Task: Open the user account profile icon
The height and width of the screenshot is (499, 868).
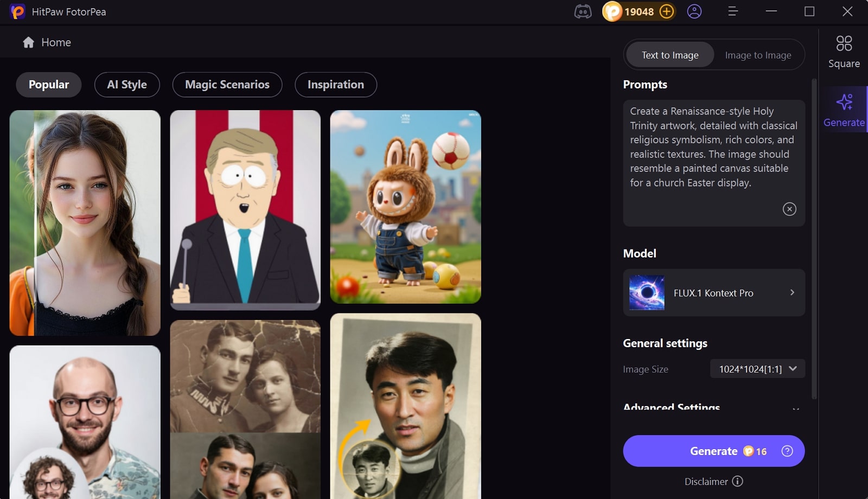Action: click(694, 11)
